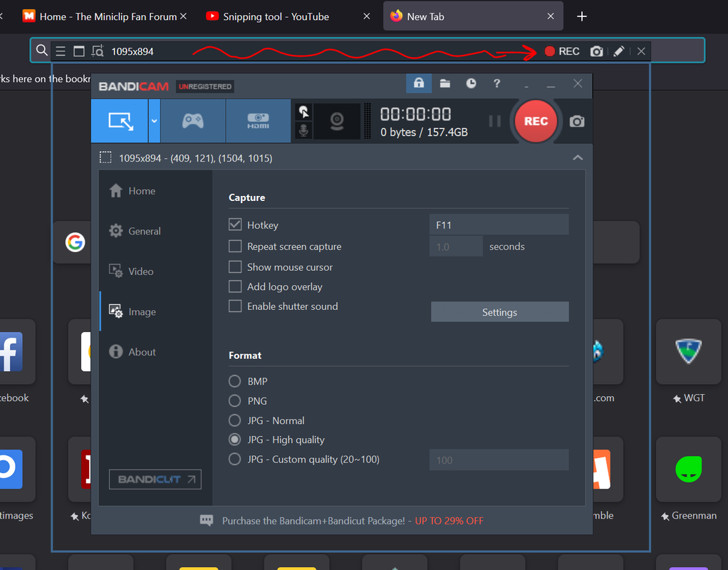Close the capture bar with X
The height and width of the screenshot is (570, 728).
641,51
